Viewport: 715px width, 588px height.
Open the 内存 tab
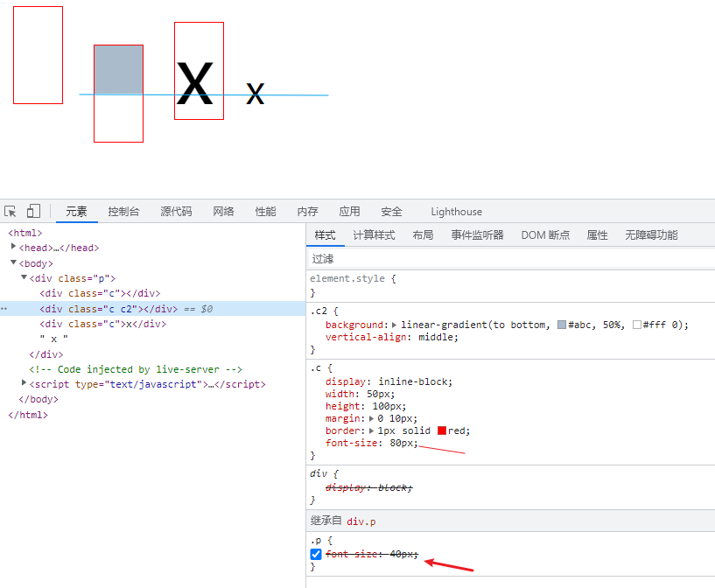click(x=307, y=212)
